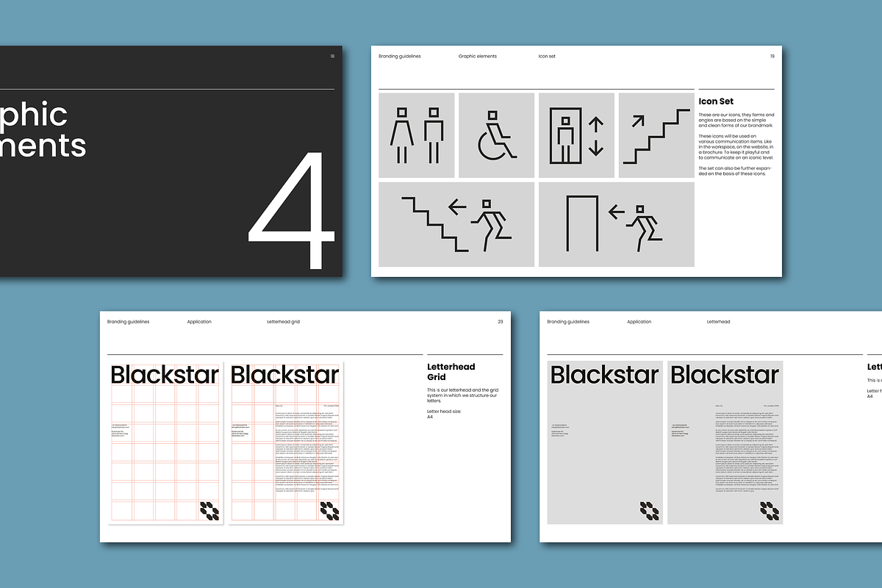Click the "Icon set" header label on page 19
This screenshot has height=588, width=882.
coord(547,57)
